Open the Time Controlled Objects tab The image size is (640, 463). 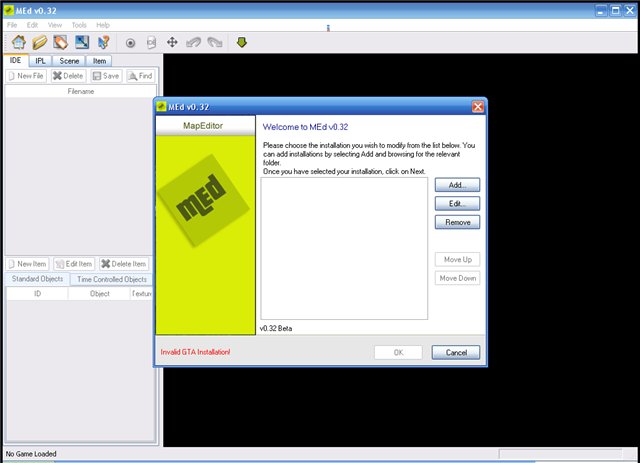(x=112, y=279)
